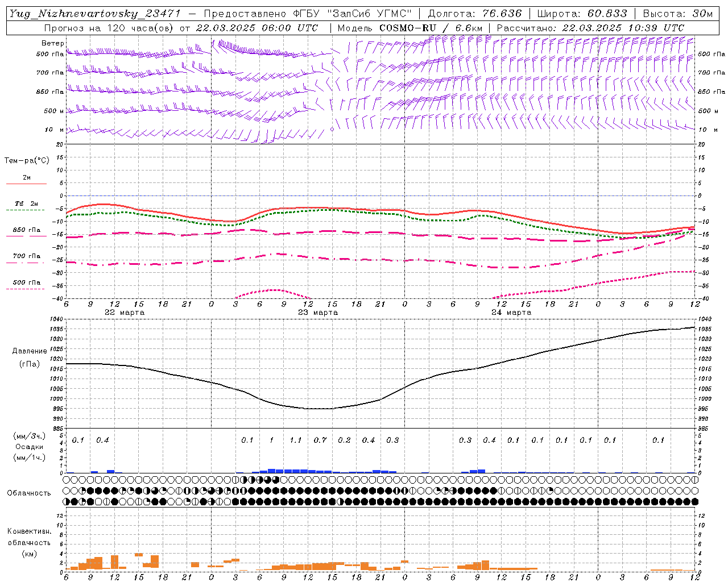Click the station name Yug_Nizhnevartovsky_23471
Screen dimensions: 728x582
click(96, 14)
